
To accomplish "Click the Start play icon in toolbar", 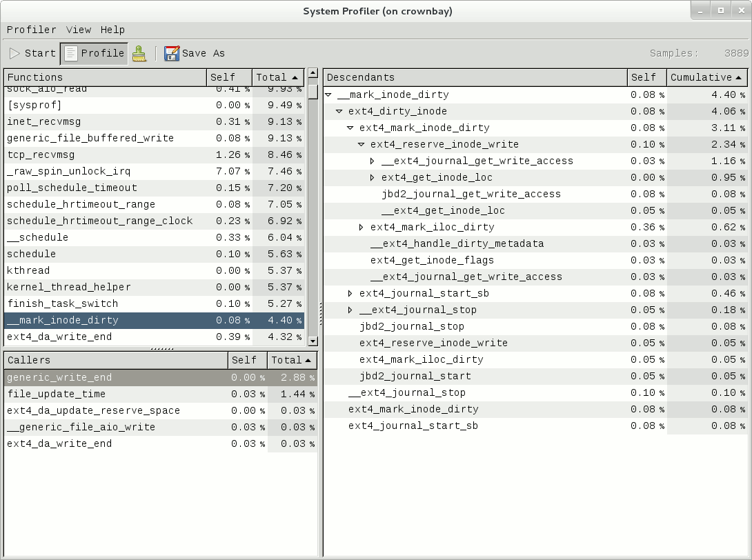I will coord(15,53).
